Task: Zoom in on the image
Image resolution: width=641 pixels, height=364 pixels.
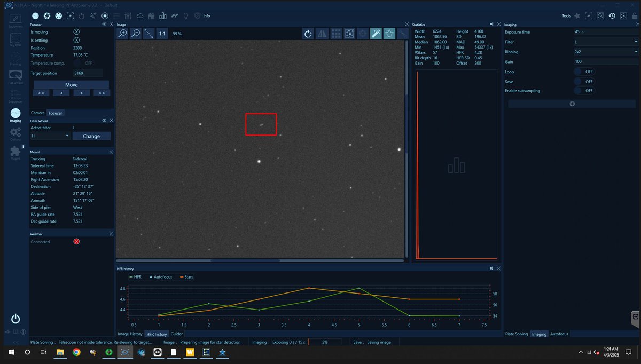Action: coord(122,34)
